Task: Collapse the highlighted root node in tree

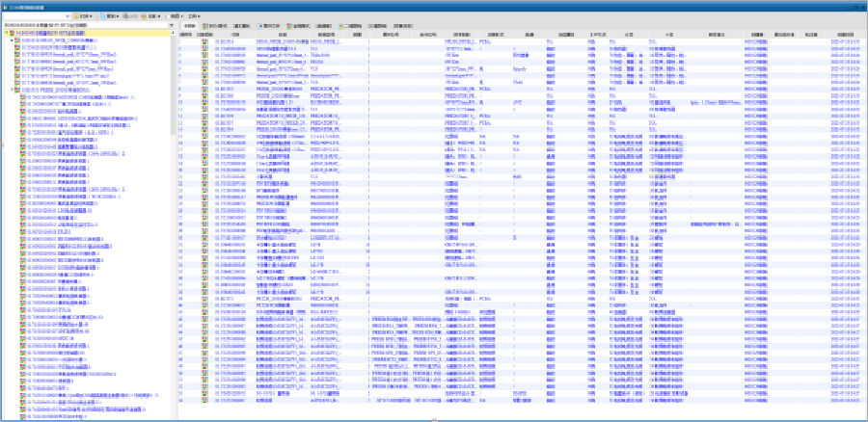Action: click(5, 33)
